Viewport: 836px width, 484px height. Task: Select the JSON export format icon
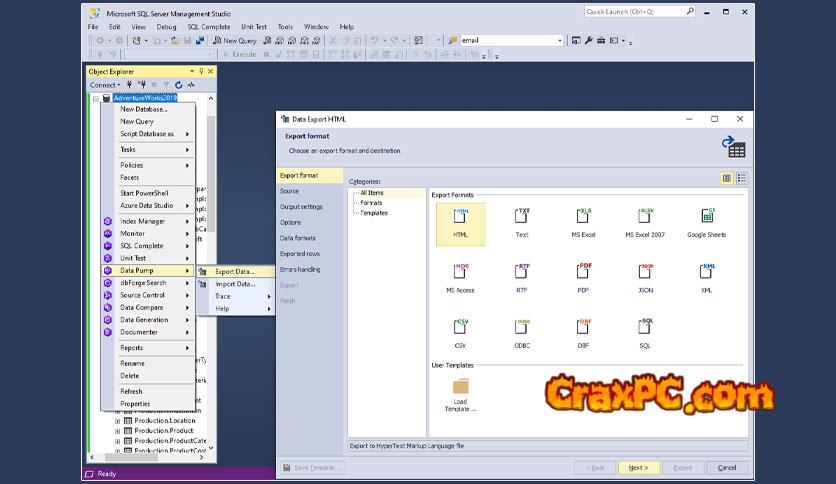[x=646, y=272]
